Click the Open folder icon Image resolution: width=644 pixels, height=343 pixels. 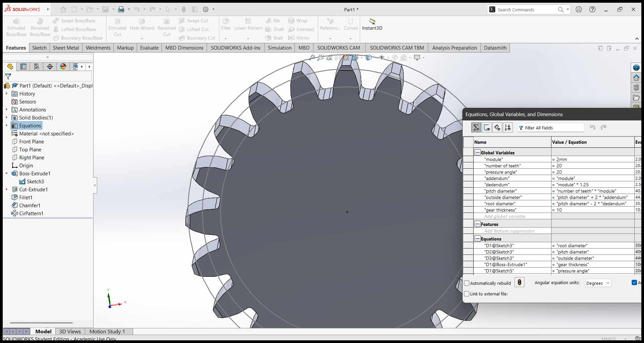[x=90, y=9]
